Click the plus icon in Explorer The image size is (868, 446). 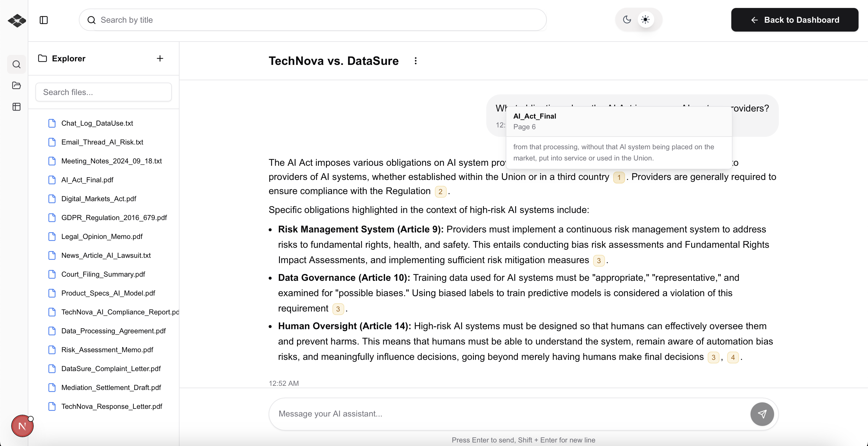[160, 59]
